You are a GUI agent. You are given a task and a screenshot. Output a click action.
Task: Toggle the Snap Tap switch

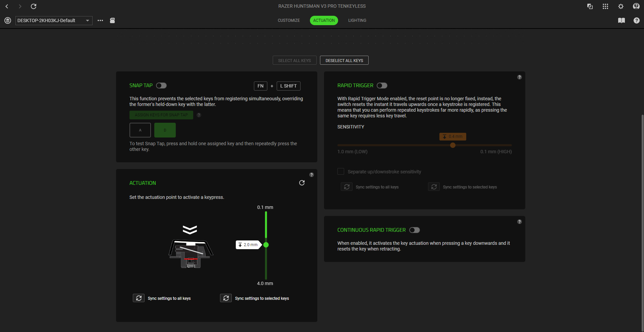[161, 86]
